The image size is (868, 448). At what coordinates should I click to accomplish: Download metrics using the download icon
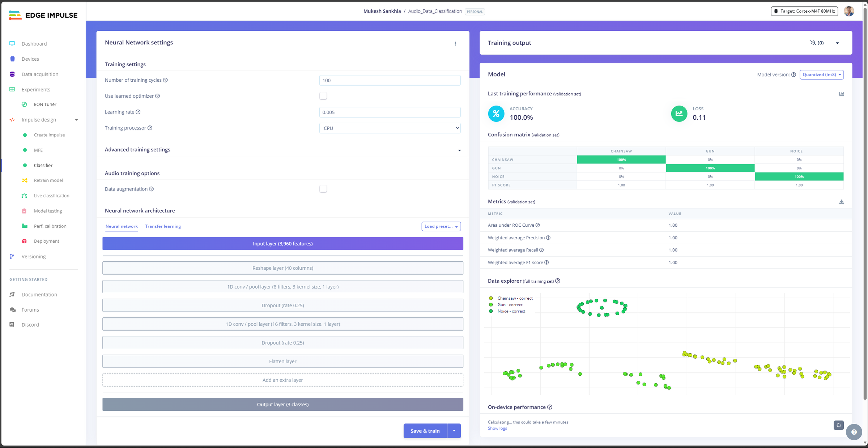(842, 202)
